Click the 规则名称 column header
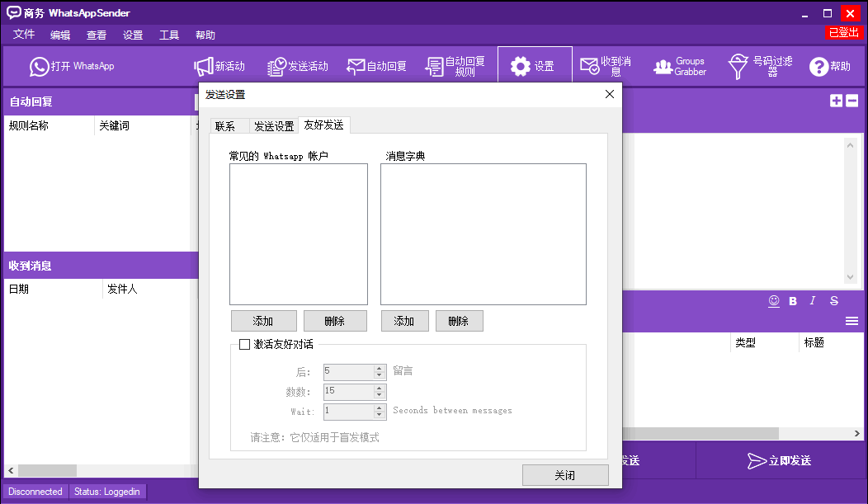Viewport: 868px width, 504px height. tap(50, 125)
